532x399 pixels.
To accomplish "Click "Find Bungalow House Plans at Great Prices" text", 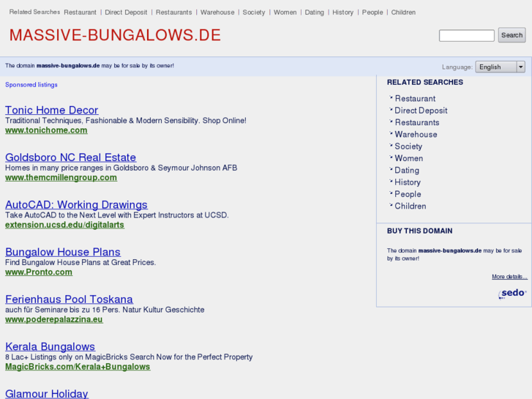I will click(x=80, y=262).
